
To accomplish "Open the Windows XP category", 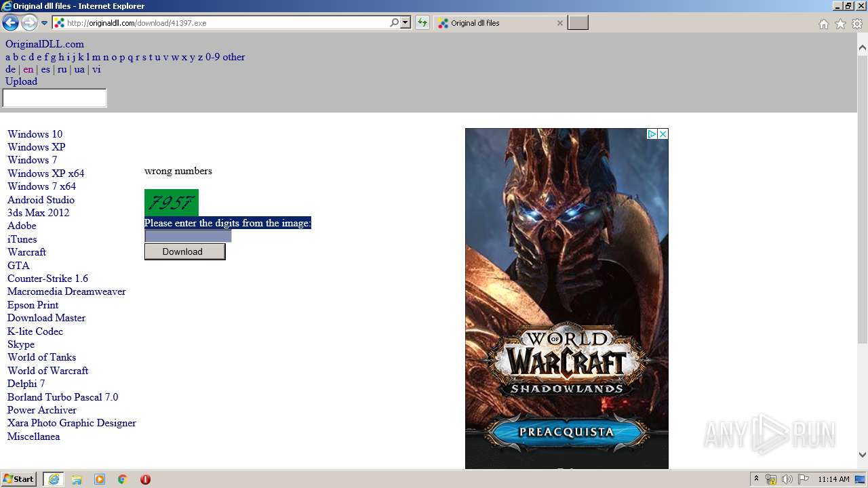I will tap(37, 147).
